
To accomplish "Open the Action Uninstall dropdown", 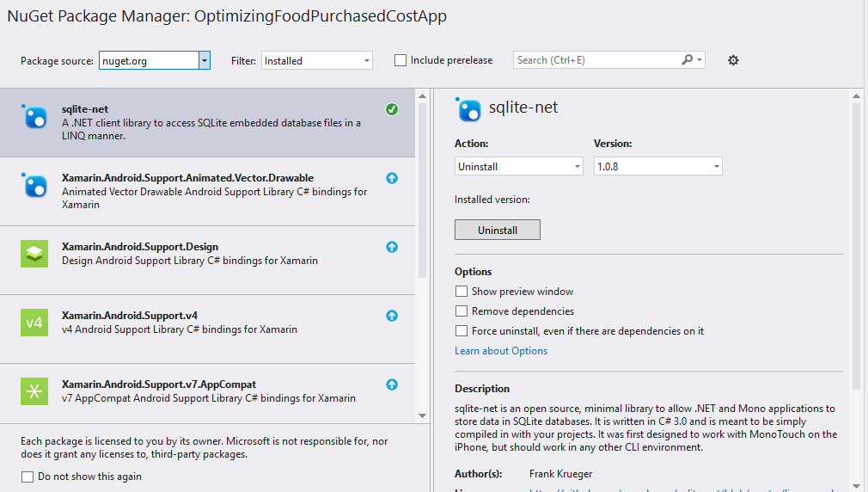I will point(519,166).
